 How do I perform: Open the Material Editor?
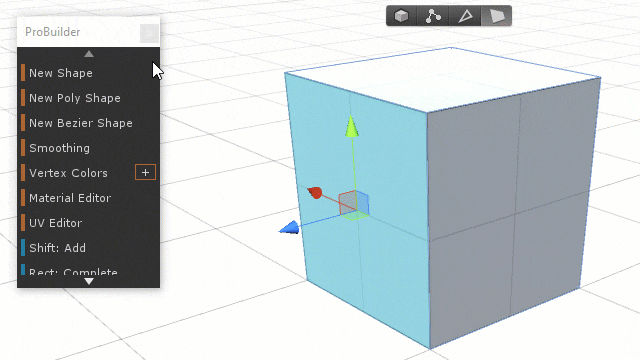(88, 198)
